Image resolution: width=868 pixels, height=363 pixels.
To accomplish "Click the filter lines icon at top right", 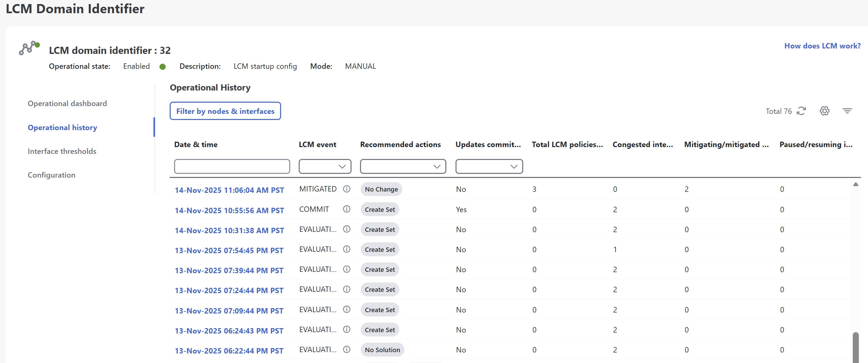I will click(x=847, y=111).
